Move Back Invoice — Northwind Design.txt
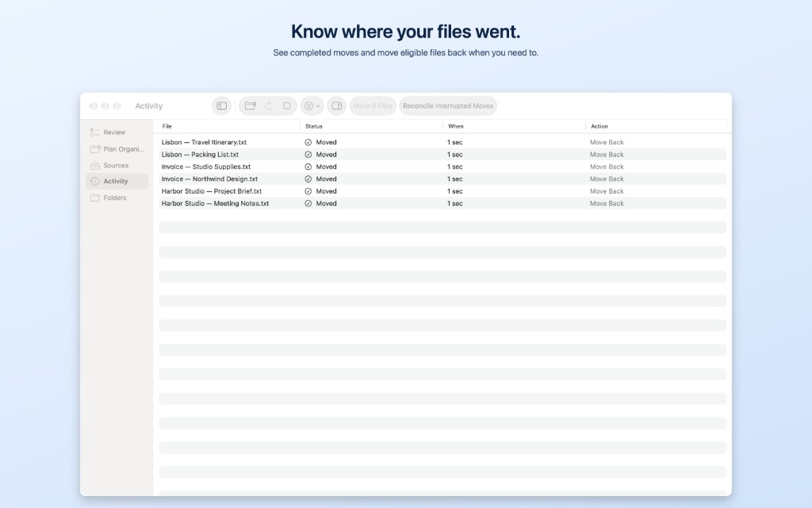Screen dimensions: 812x508 (x=607, y=179)
